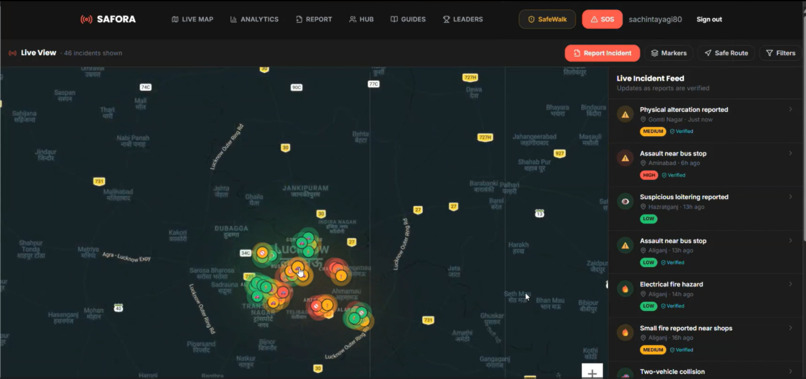
Task: Click the MEDIUM badge on Physical altercation
Action: tap(652, 132)
